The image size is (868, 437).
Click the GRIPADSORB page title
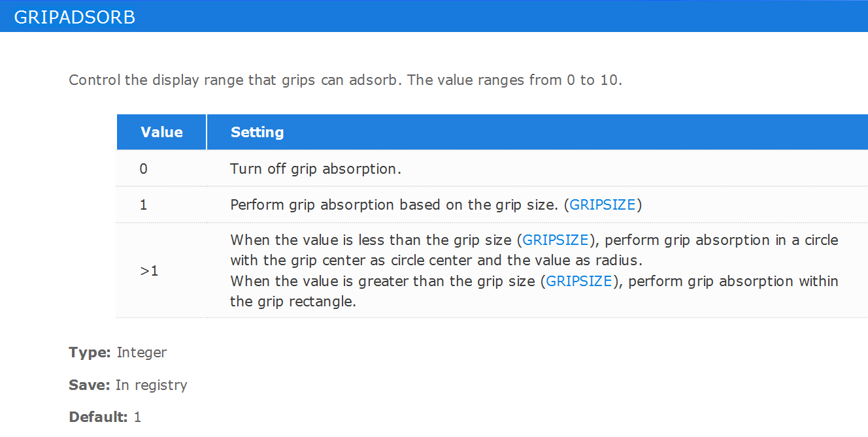point(75,18)
